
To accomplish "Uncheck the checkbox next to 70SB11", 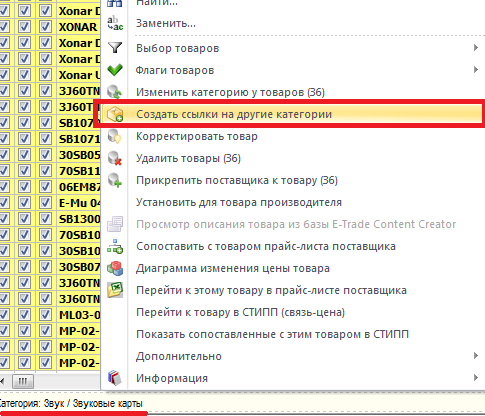I will 45,171.
